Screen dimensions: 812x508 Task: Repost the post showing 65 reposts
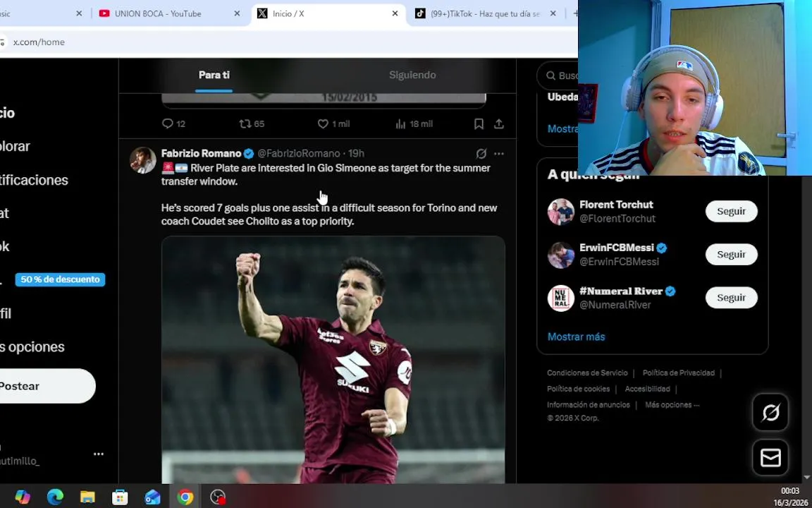click(252, 124)
